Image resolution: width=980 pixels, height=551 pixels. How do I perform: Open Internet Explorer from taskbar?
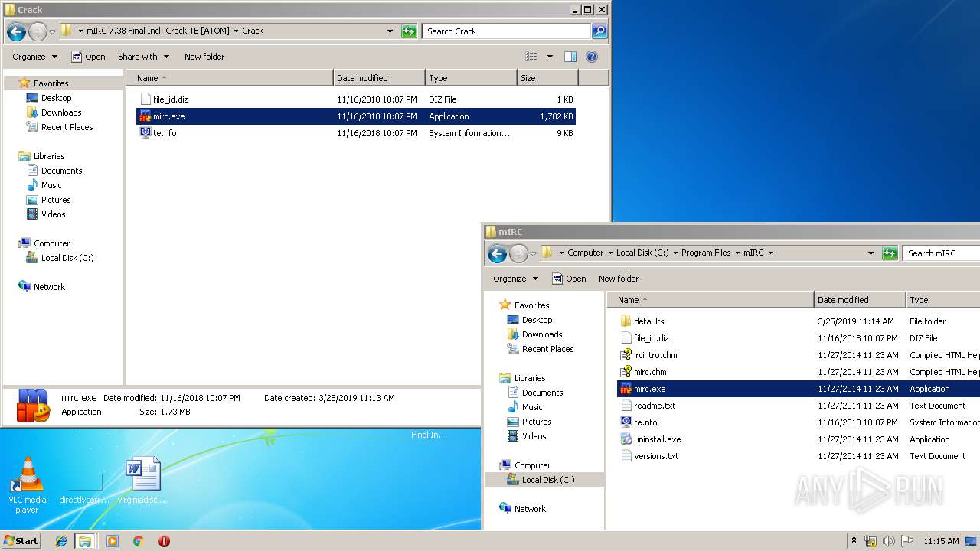[61, 541]
